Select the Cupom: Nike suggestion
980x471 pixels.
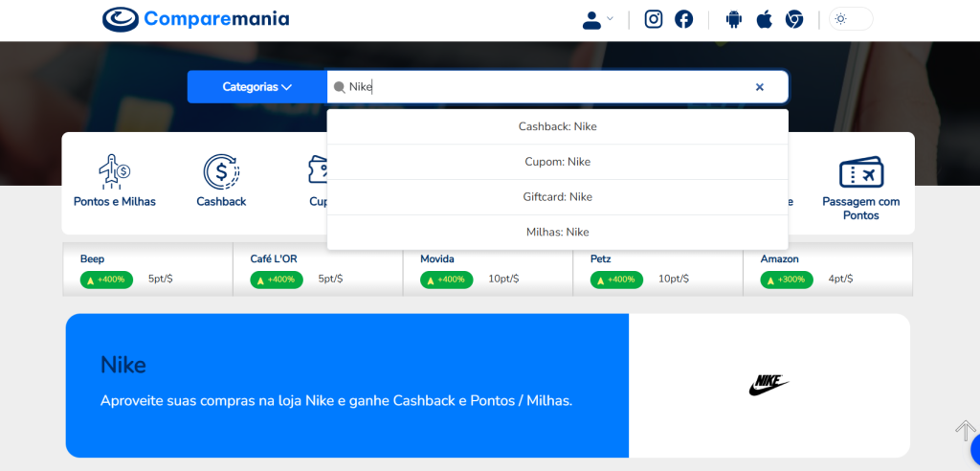pos(557,162)
